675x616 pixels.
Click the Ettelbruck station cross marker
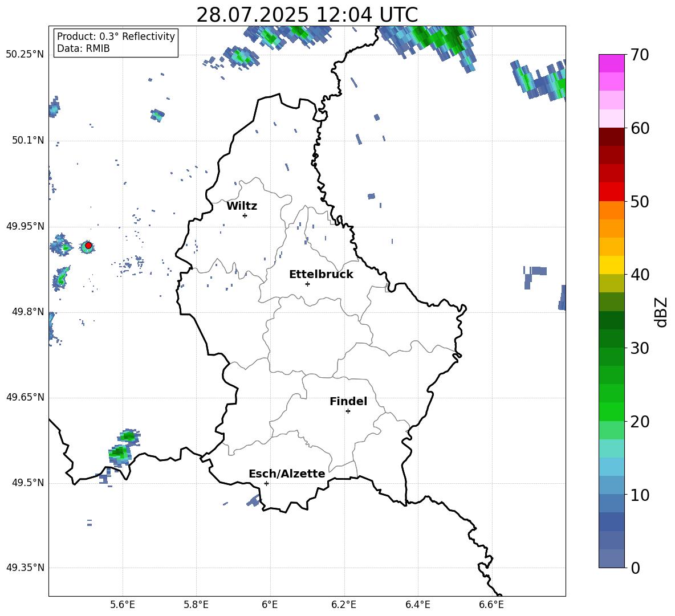click(307, 284)
